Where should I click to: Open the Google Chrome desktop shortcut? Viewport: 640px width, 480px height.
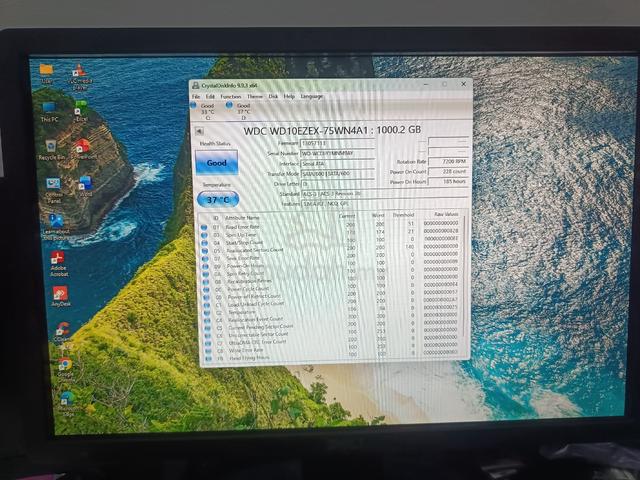(x=65, y=369)
